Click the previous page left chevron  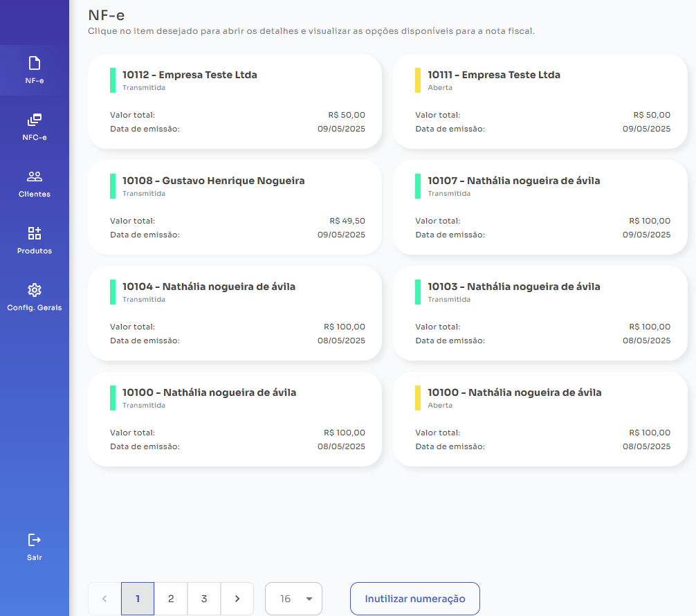[104, 599]
